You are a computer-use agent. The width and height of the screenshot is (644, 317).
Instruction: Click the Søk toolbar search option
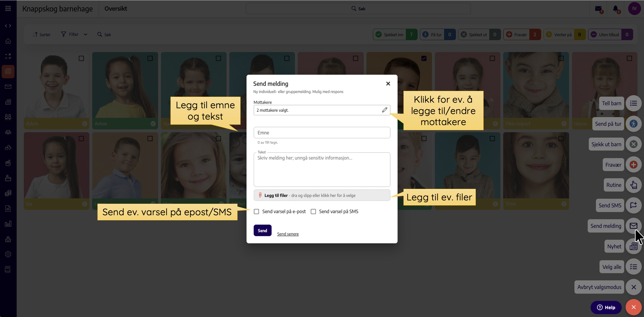pos(104,34)
